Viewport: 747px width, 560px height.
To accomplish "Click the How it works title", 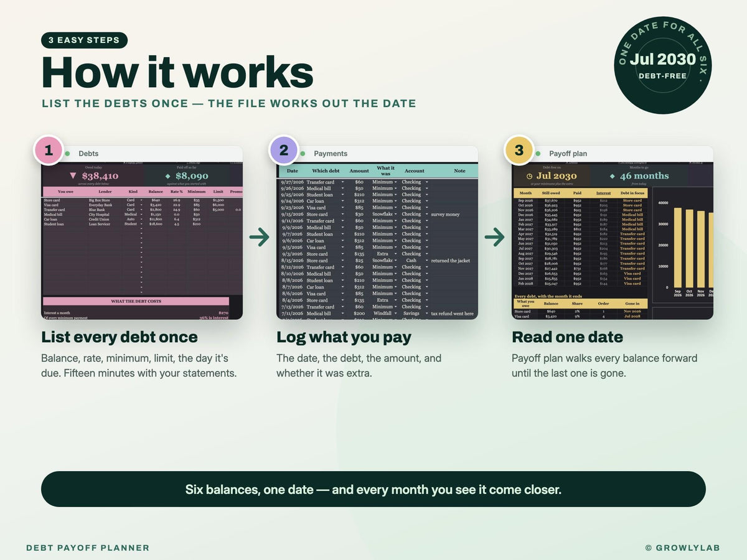I will 177,72.
